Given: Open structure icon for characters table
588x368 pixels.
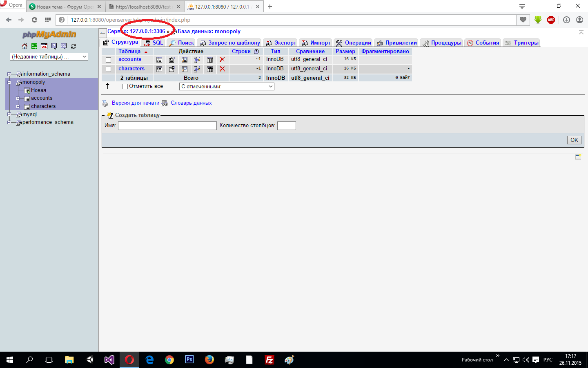Looking at the screenshot, I should (172, 69).
